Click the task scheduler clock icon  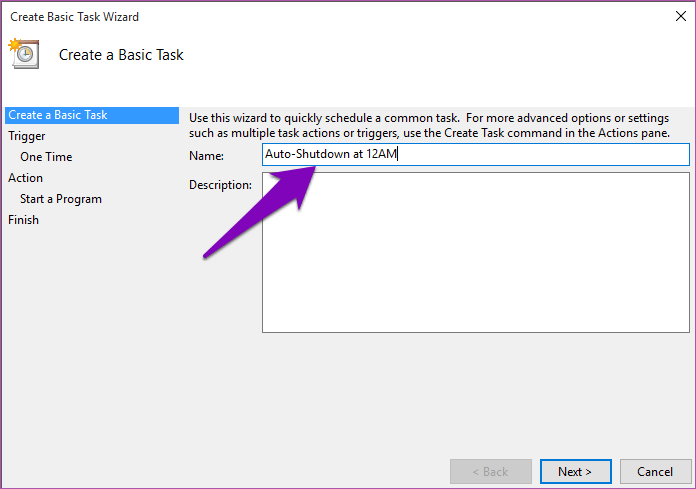click(x=24, y=54)
